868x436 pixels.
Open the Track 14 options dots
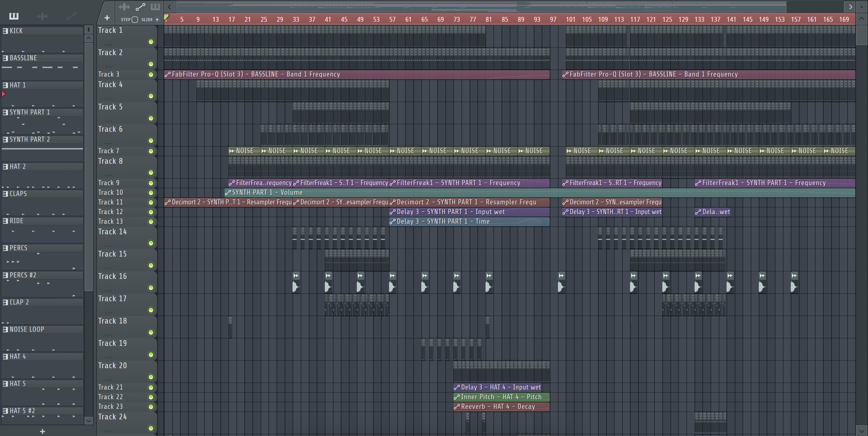108,245
